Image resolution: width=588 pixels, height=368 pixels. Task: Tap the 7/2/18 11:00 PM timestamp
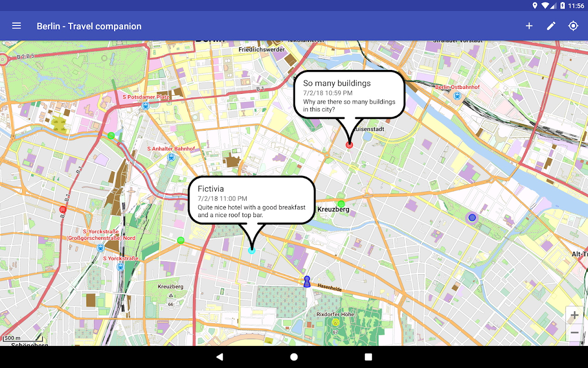pyautogui.click(x=222, y=199)
